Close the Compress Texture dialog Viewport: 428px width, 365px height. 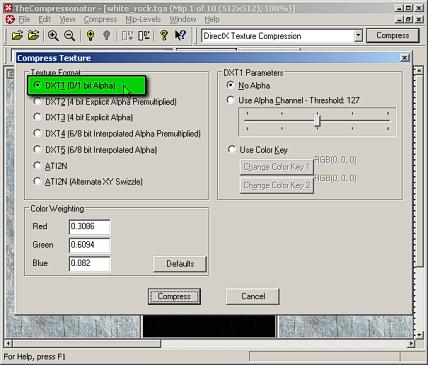(x=404, y=58)
